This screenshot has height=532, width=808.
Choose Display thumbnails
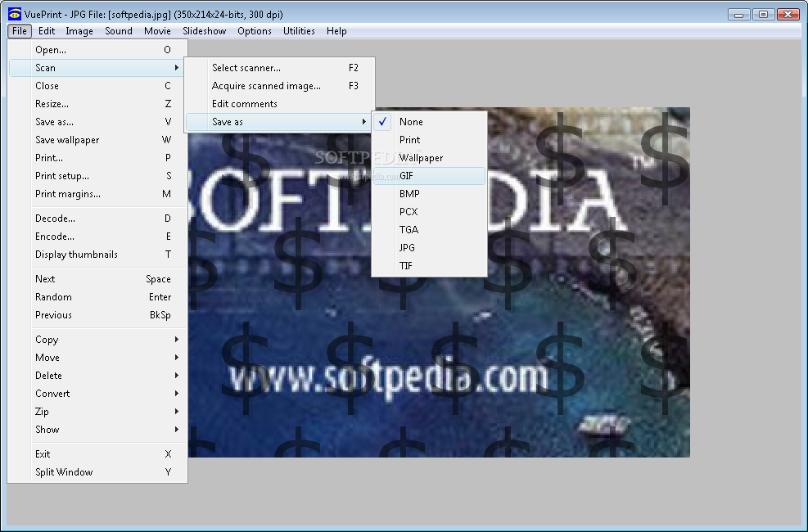97,255
